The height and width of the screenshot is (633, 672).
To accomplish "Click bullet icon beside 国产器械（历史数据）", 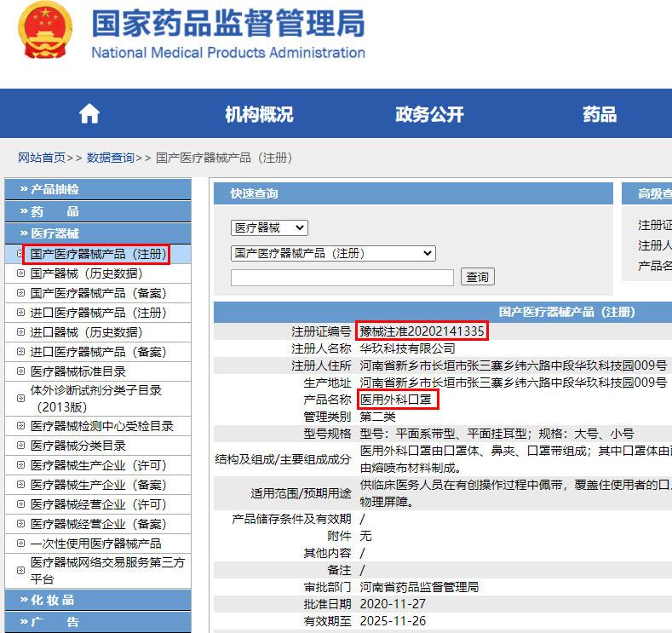I will pos(20,273).
